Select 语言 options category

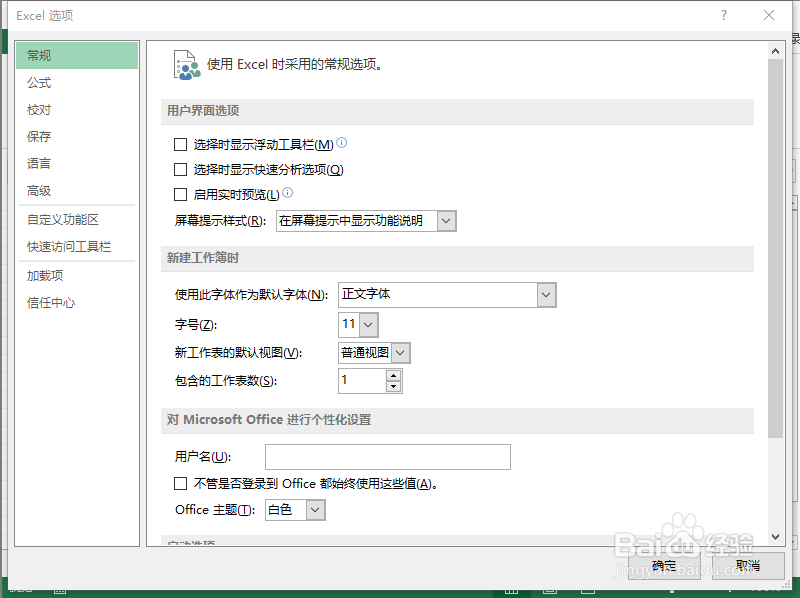click(77, 163)
